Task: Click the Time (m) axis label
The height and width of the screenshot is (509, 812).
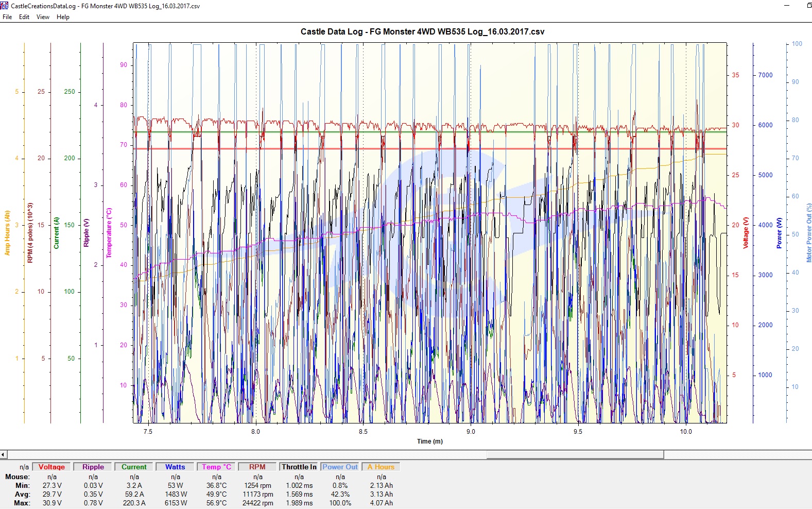Action: coord(429,441)
